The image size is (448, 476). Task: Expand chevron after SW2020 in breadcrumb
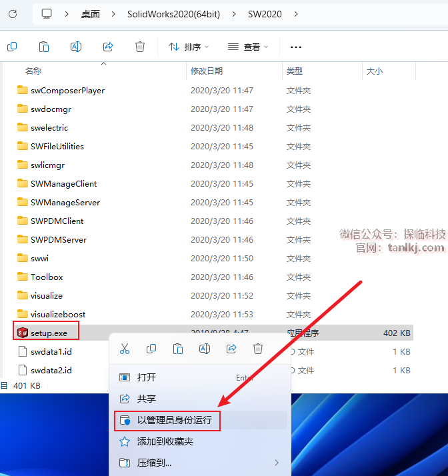coord(296,14)
